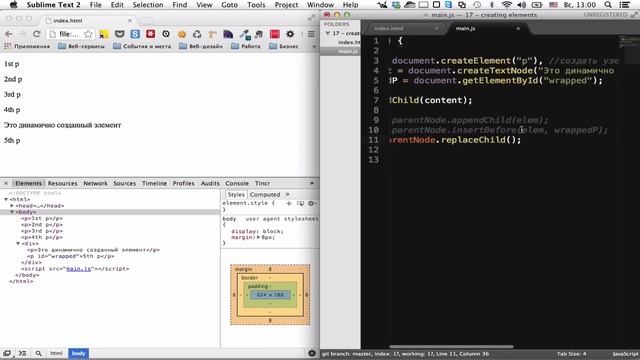This screenshot has width=640, height=360.
Task: Click the solid red square extension icon
Action: pyautogui.click(x=275, y=34)
